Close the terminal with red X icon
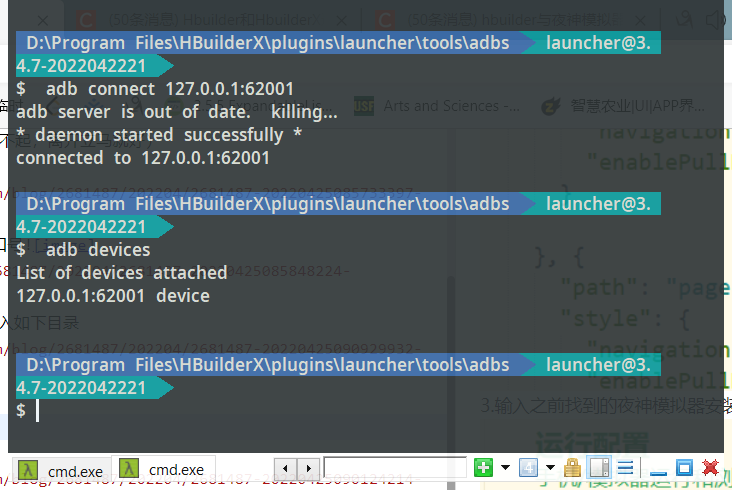 click(x=710, y=468)
